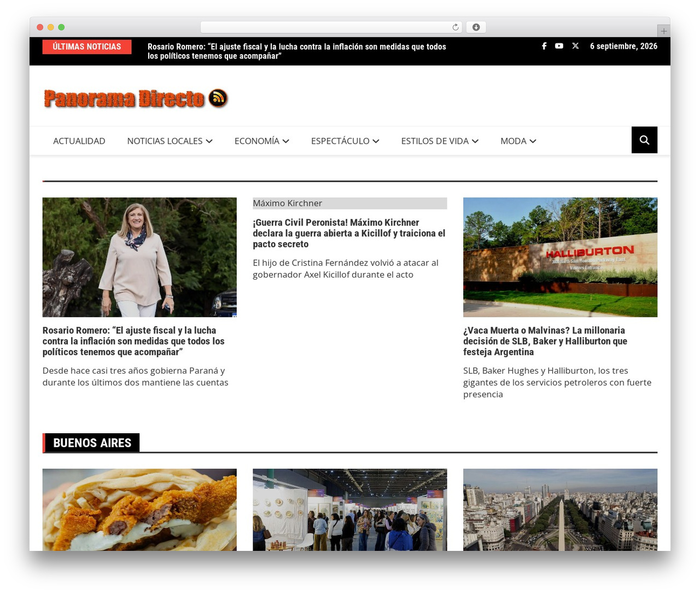Open the Actualidad menu item
The image size is (700, 593).
79,141
